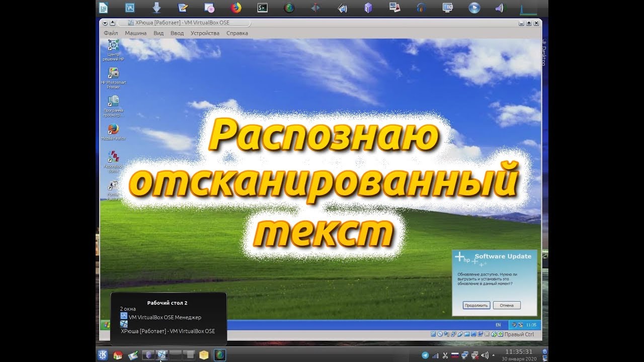Open Format Factory desktop shortcut
The image size is (644, 362).
(x=113, y=191)
